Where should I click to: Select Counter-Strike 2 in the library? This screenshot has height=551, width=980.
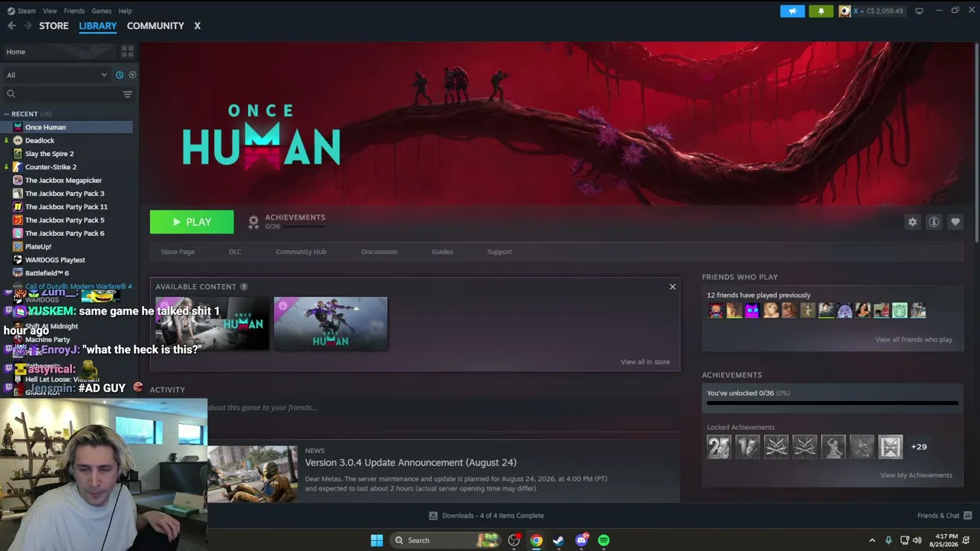click(x=51, y=167)
